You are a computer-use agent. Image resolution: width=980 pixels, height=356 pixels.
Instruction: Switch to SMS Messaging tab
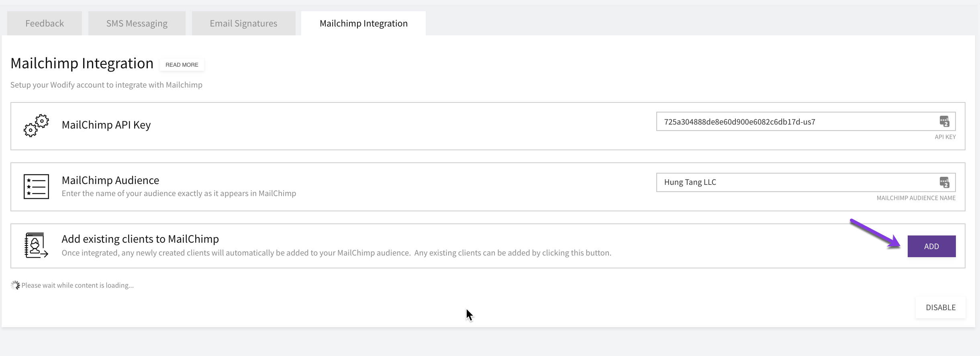tap(137, 23)
